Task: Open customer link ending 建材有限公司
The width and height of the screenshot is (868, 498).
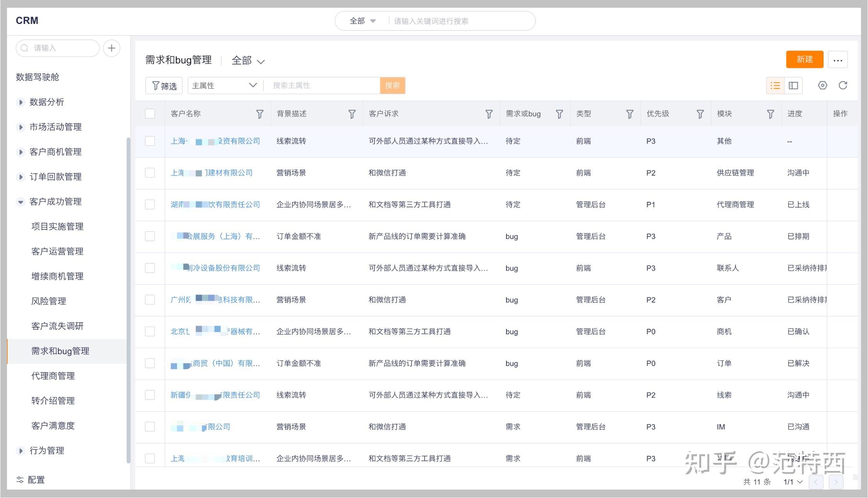Action: (211, 173)
